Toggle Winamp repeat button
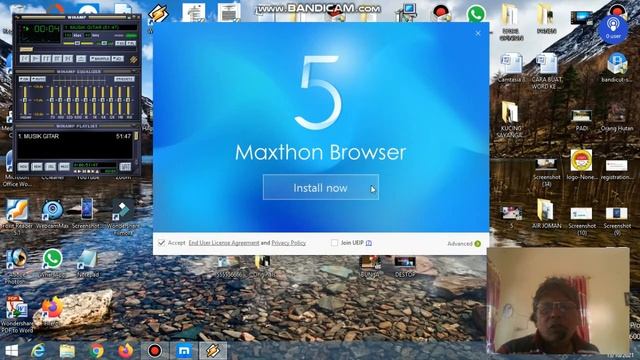The image size is (640, 360). (x=118, y=58)
